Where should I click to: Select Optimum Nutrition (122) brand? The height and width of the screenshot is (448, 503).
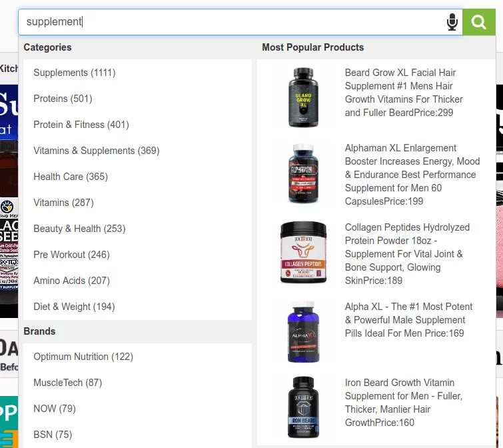(x=83, y=357)
